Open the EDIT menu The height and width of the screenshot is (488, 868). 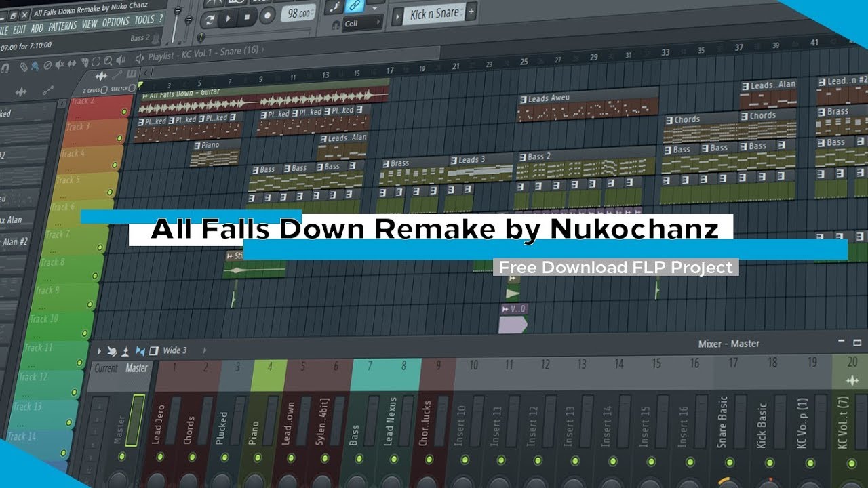point(18,30)
